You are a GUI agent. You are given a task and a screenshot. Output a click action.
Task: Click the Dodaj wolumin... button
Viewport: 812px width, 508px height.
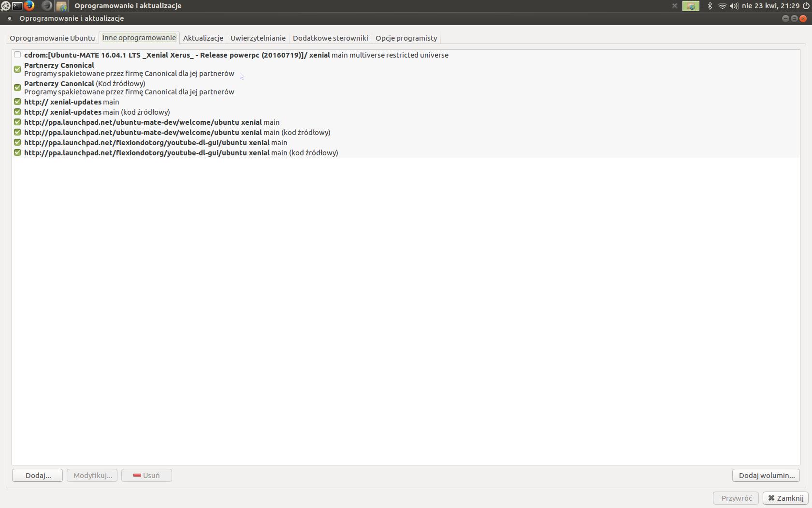pyautogui.click(x=766, y=476)
